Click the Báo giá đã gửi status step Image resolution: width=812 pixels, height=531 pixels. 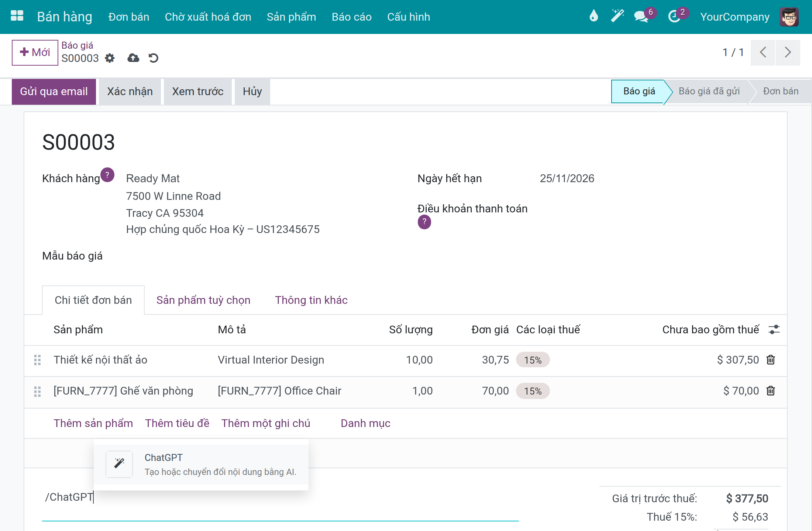point(709,91)
